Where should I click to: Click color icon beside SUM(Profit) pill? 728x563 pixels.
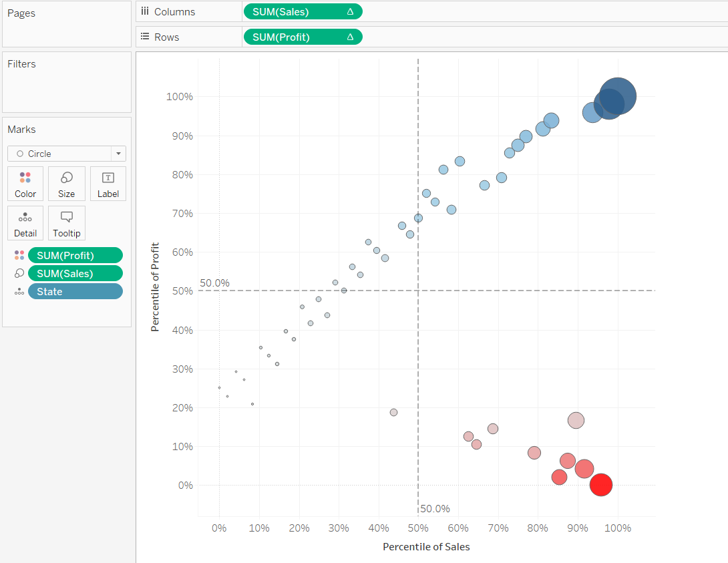19,255
